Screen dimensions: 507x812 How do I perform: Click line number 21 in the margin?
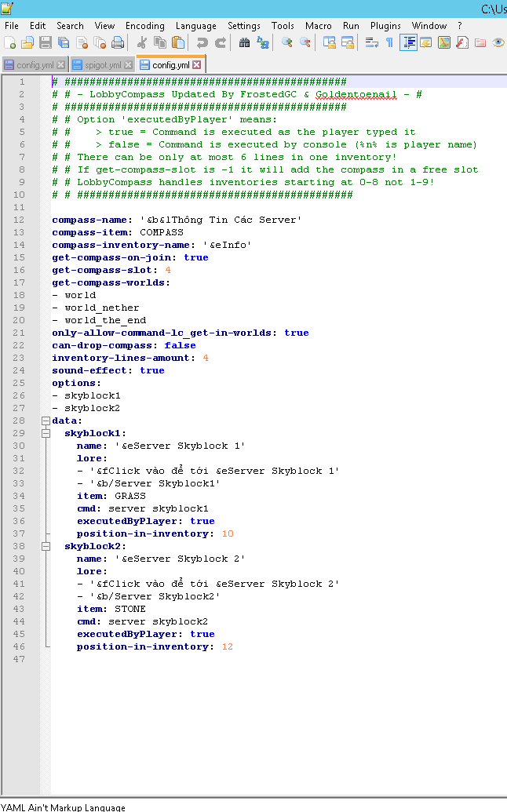click(19, 333)
